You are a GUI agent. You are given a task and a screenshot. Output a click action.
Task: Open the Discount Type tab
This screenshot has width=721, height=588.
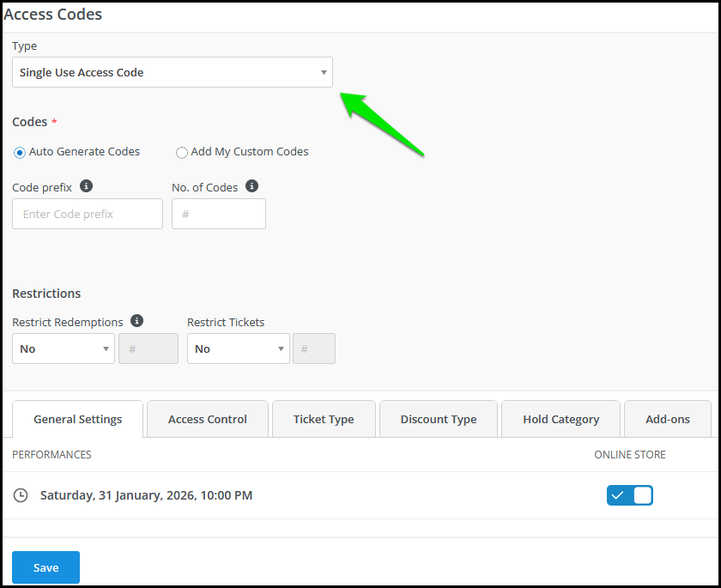pyautogui.click(x=439, y=419)
